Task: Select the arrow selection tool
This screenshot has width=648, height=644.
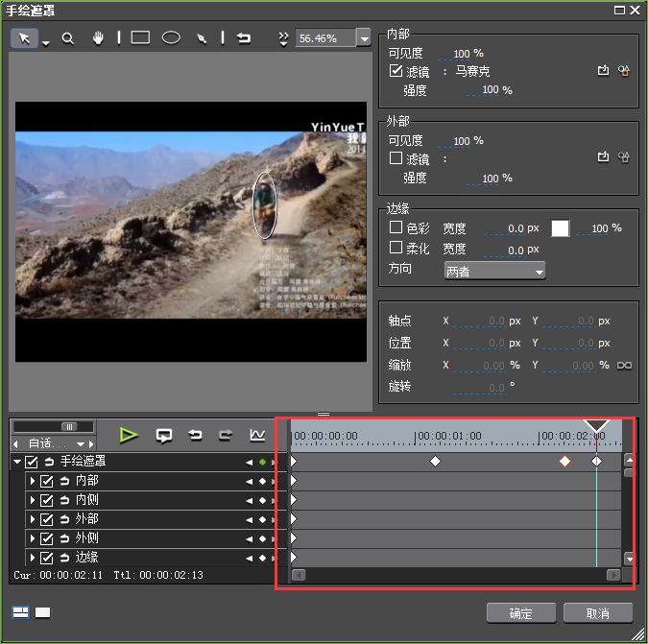Action: (26, 38)
